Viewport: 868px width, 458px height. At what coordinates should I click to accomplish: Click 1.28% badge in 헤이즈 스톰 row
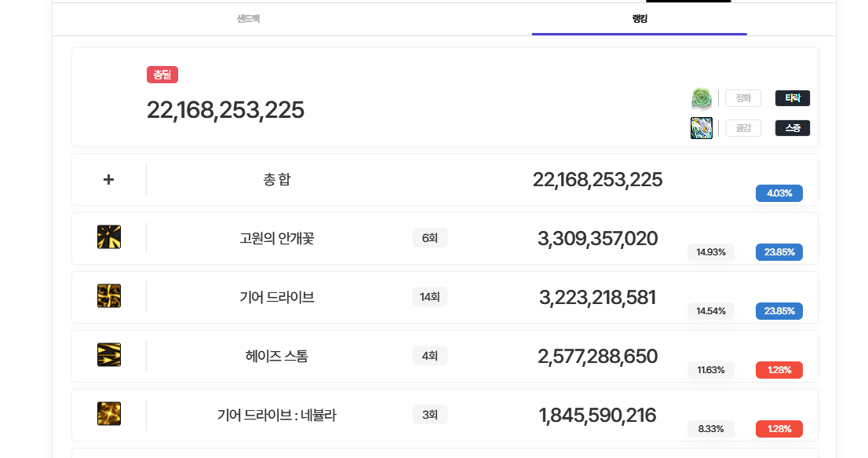point(779,370)
